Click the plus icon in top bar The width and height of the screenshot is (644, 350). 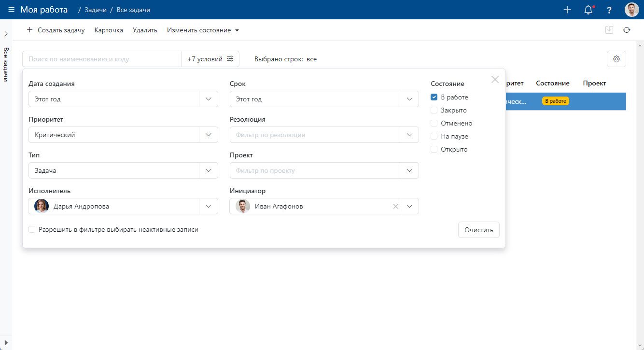(x=567, y=10)
